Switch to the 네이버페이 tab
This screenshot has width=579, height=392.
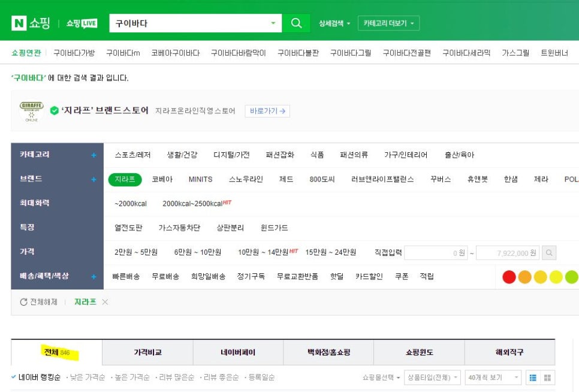tap(238, 352)
